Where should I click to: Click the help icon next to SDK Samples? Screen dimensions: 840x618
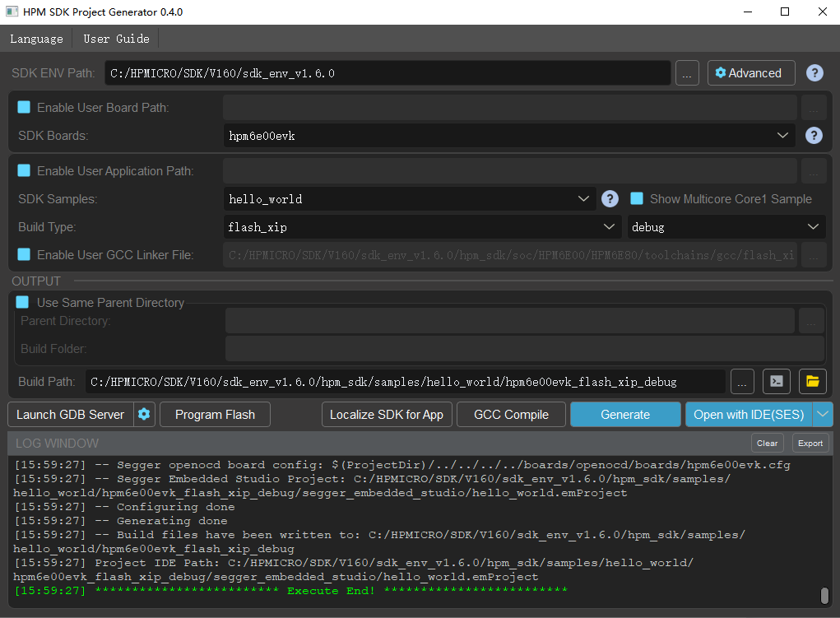point(610,199)
